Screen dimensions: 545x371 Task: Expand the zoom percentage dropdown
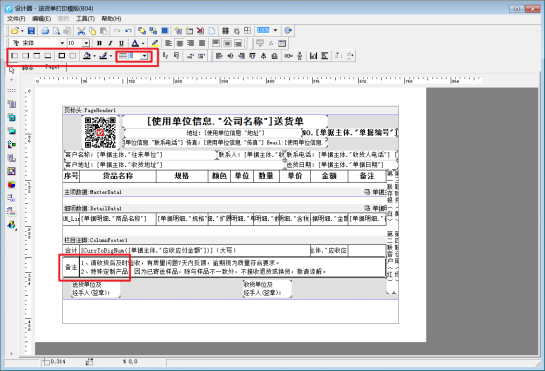point(275,31)
